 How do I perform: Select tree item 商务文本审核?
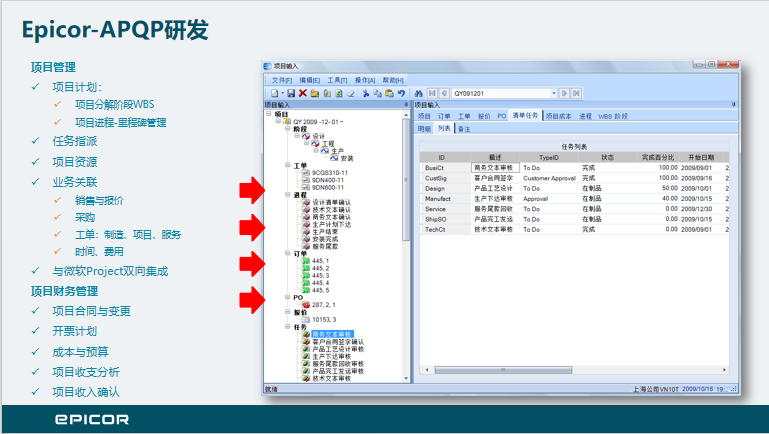click(x=332, y=334)
